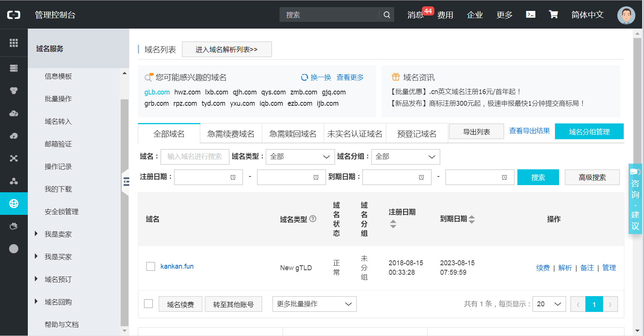The width and height of the screenshot is (644, 336).
Task: Click the main page vertical scrollbar
Action: [637, 102]
